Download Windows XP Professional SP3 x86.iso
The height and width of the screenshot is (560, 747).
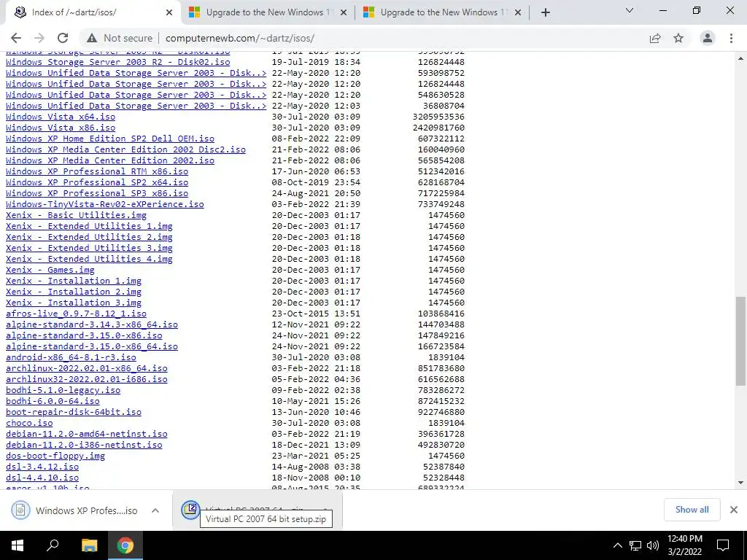97,193
